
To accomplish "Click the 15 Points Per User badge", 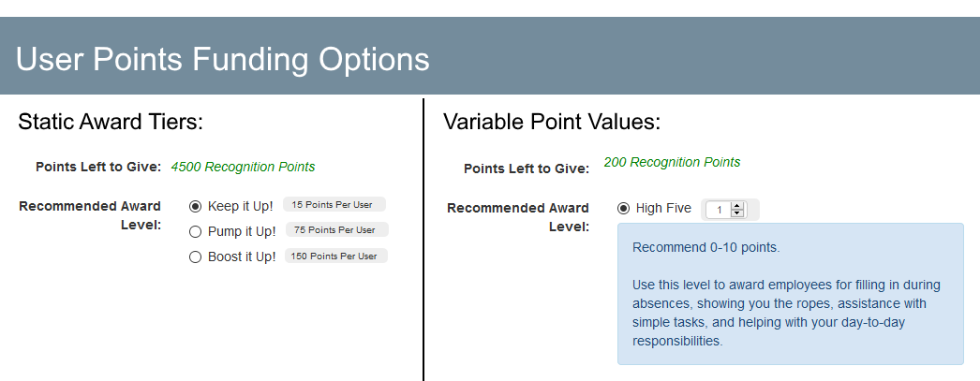I will (x=334, y=204).
